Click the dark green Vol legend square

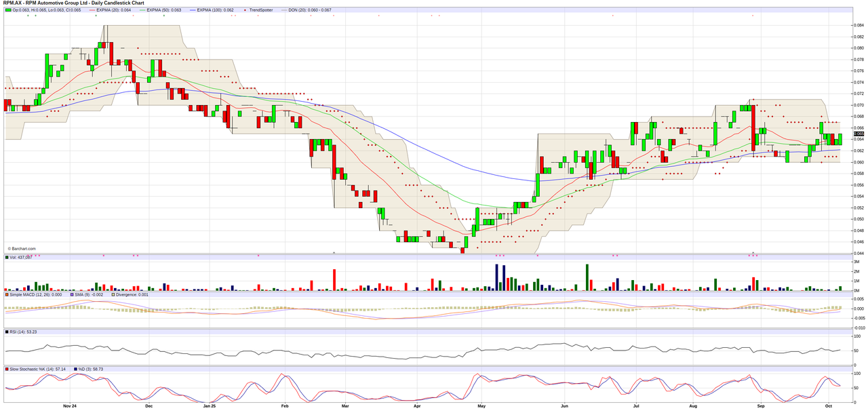(7, 258)
